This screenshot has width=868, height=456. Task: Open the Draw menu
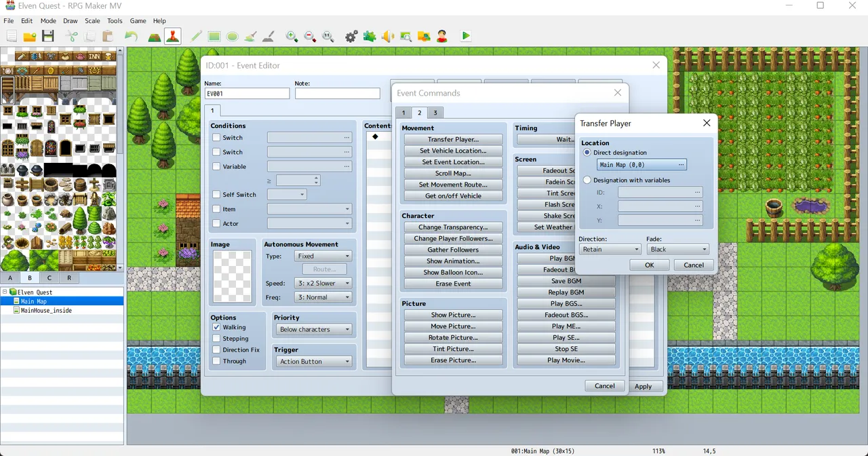(x=71, y=21)
